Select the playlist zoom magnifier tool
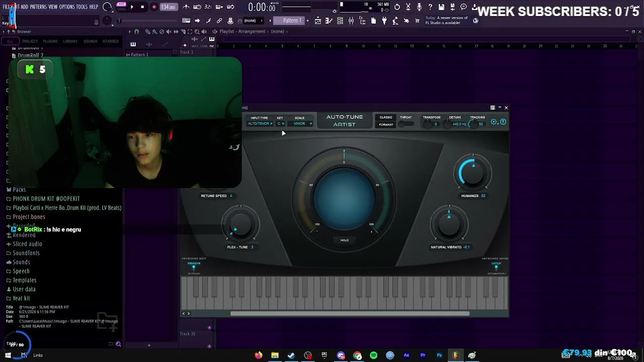This screenshot has height=362, width=644. [197, 32]
